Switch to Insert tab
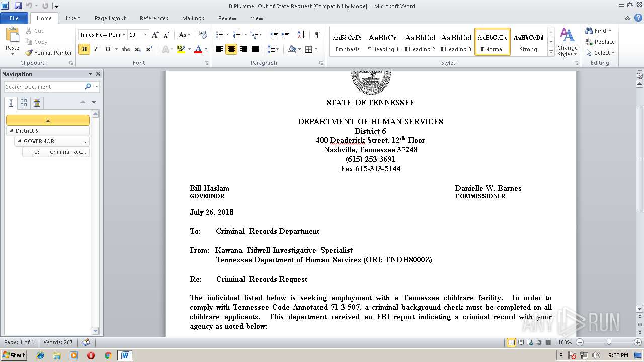Image resolution: width=644 pixels, height=362 pixels. click(73, 18)
